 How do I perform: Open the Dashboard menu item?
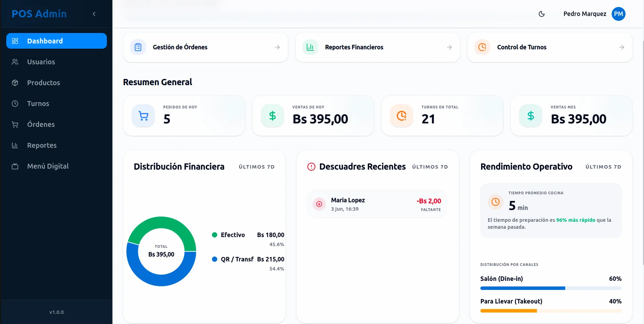[56, 41]
